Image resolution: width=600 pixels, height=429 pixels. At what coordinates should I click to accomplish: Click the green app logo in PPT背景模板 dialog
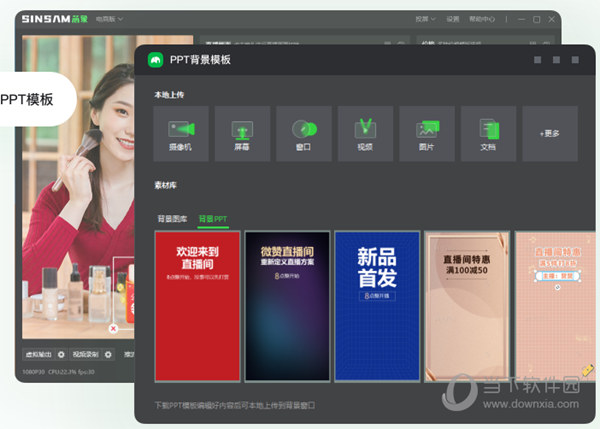(155, 60)
